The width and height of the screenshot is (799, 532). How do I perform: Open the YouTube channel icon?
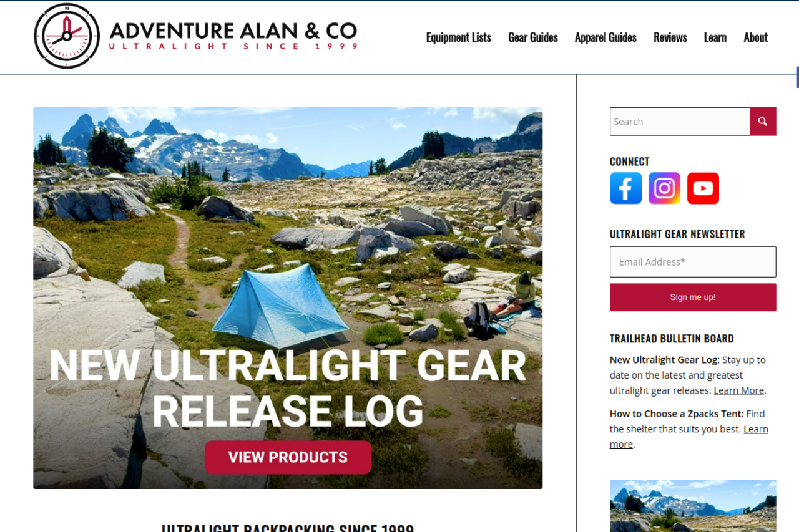703,188
